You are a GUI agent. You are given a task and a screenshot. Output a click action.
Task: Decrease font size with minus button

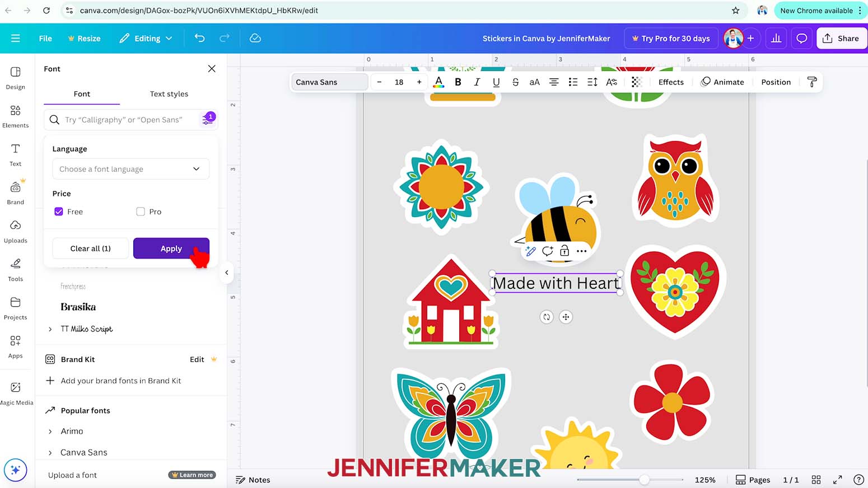click(379, 82)
